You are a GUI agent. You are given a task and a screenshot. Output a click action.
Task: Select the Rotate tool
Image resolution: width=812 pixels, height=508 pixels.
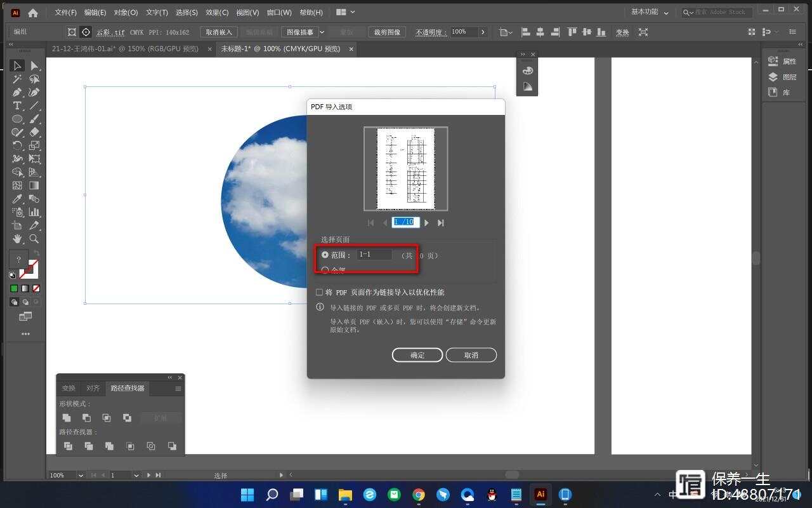pos(17,145)
